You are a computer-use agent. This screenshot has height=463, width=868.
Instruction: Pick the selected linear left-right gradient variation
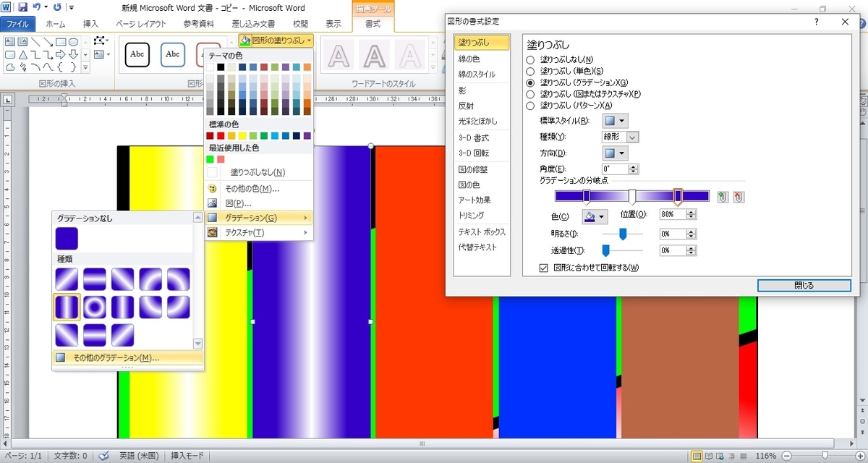click(x=67, y=307)
